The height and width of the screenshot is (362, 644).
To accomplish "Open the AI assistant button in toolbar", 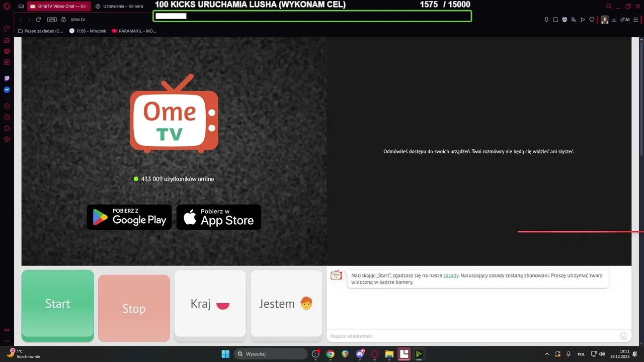I will click(x=625, y=20).
